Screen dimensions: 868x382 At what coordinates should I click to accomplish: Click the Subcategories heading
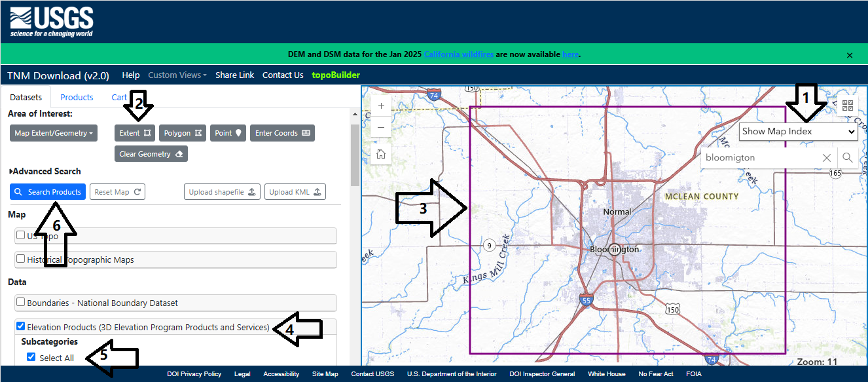click(49, 341)
